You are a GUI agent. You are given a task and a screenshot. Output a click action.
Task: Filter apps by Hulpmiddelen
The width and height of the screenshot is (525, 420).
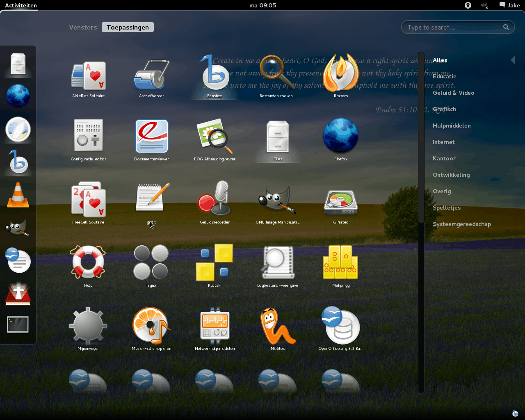[452, 126]
